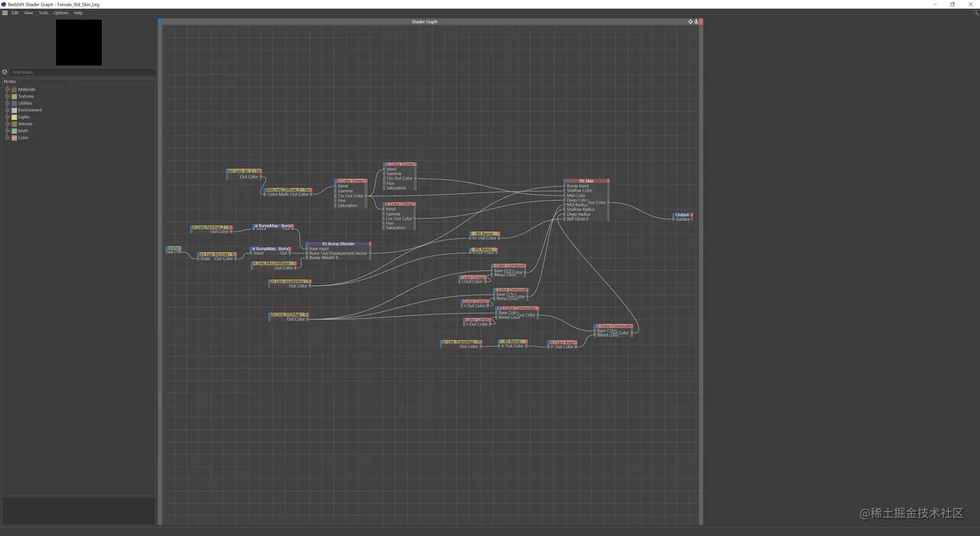
Task: Click the Lights category color icon
Action: click(14, 117)
